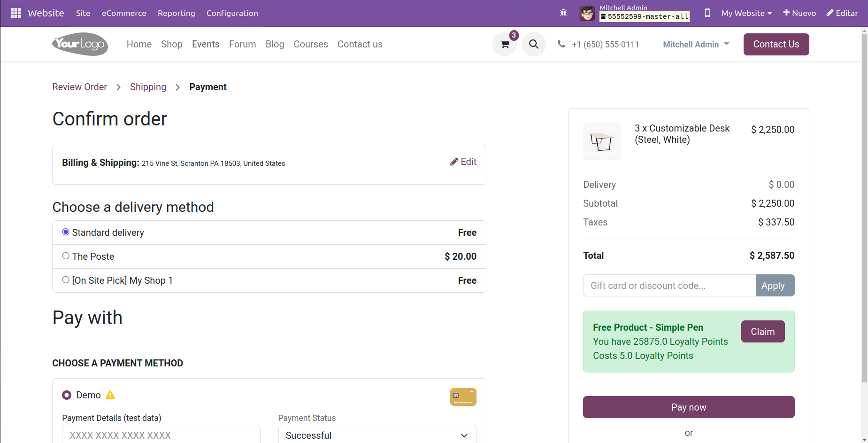Open the shopping cart icon
Screen dimensions: 868x443
505,44
